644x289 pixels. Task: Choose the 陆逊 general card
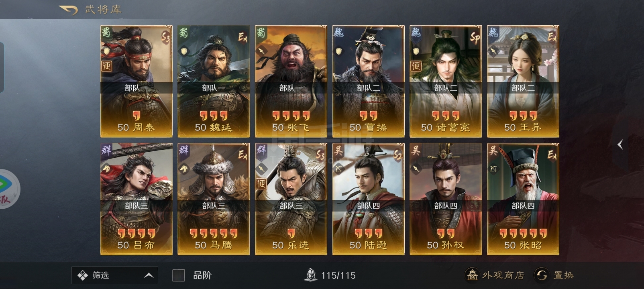point(369,199)
